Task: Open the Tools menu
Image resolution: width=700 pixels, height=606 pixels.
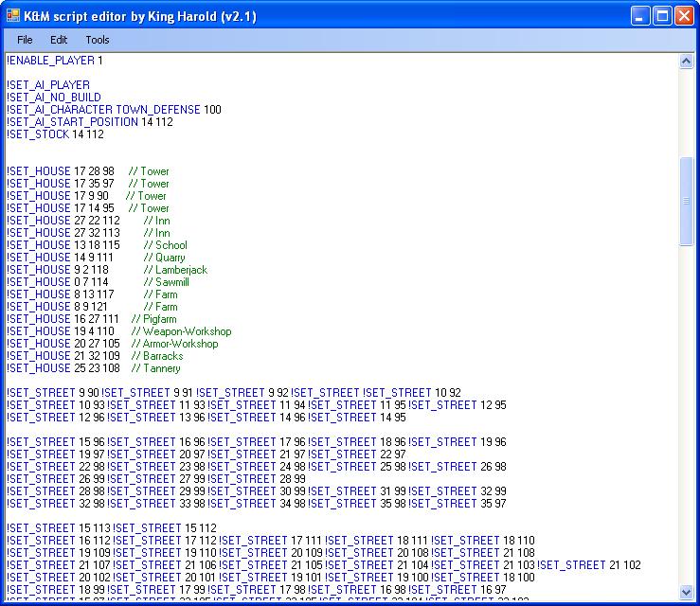Action: tap(98, 40)
